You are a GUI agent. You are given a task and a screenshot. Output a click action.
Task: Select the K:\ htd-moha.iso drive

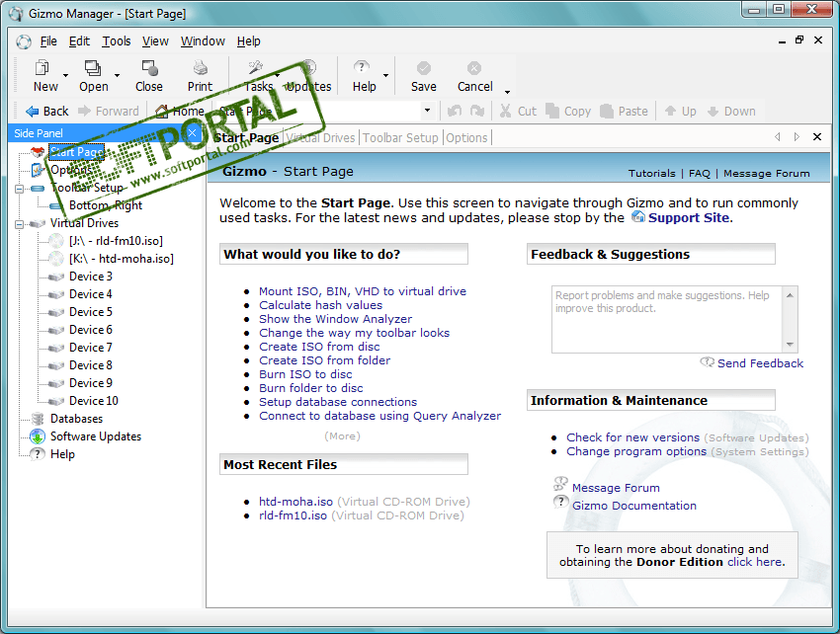point(122,259)
